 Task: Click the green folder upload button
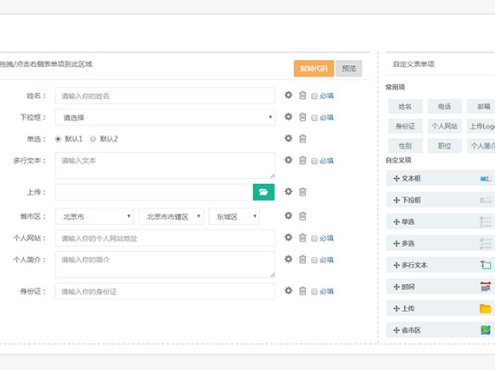coord(264,192)
